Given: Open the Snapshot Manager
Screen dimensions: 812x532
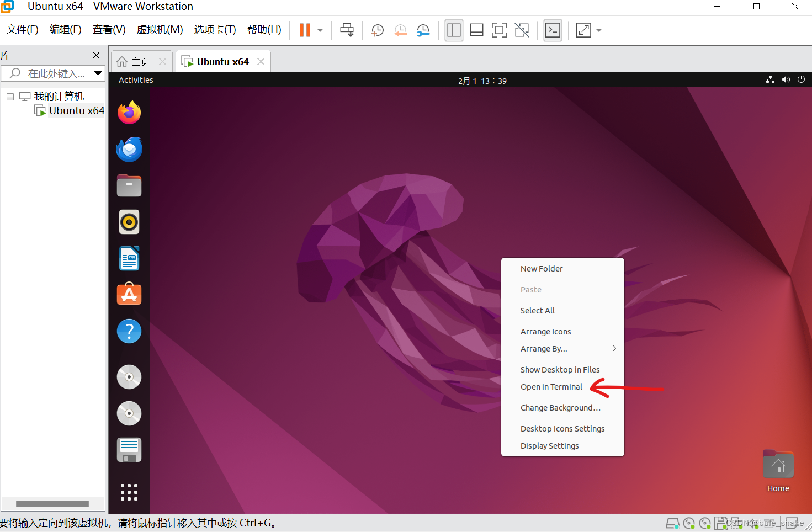Looking at the screenshot, I should pyautogui.click(x=423, y=30).
